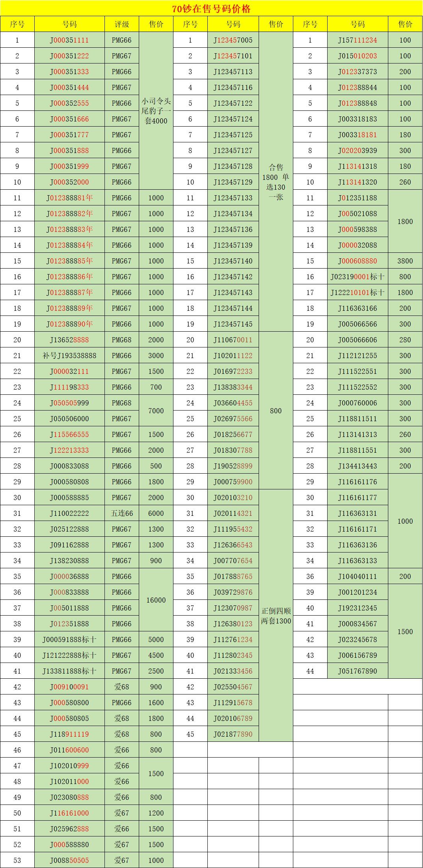Click the title cell 70钞在售号码价格
This screenshot has width=423, height=868.
[x=211, y=8]
